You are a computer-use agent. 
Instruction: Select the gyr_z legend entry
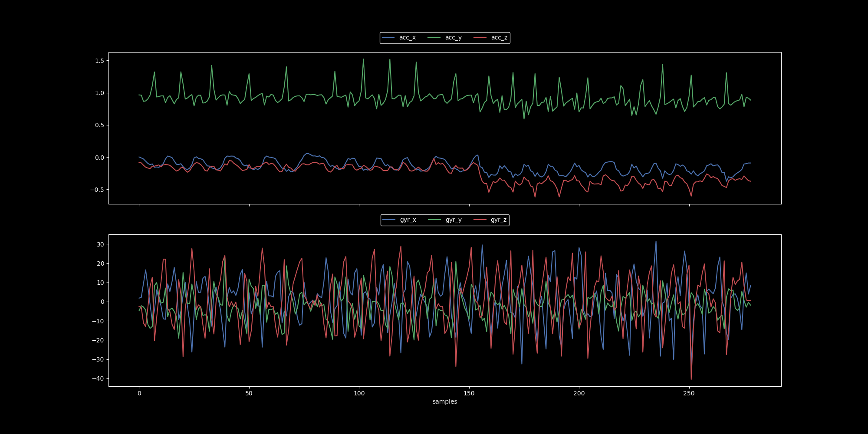pyautogui.click(x=498, y=220)
